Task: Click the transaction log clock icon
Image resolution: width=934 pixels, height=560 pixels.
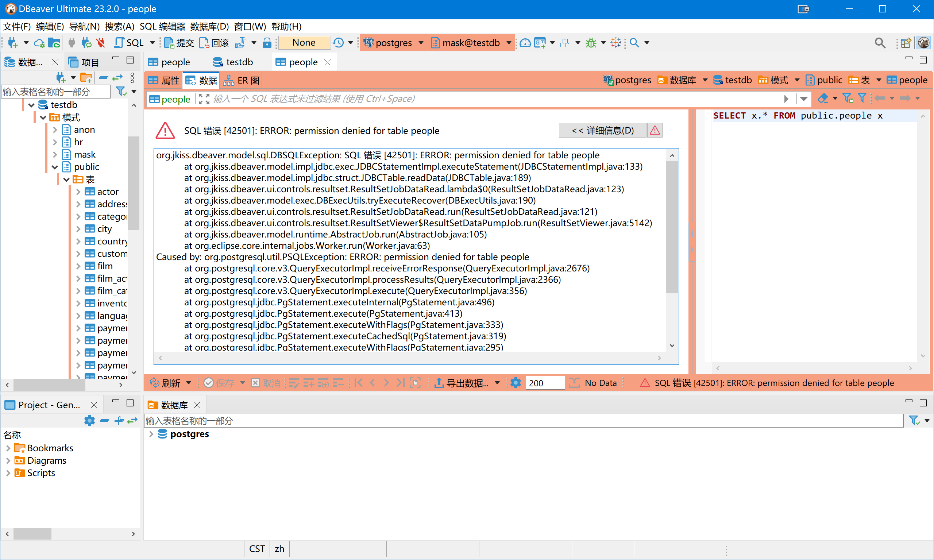Action: tap(339, 43)
